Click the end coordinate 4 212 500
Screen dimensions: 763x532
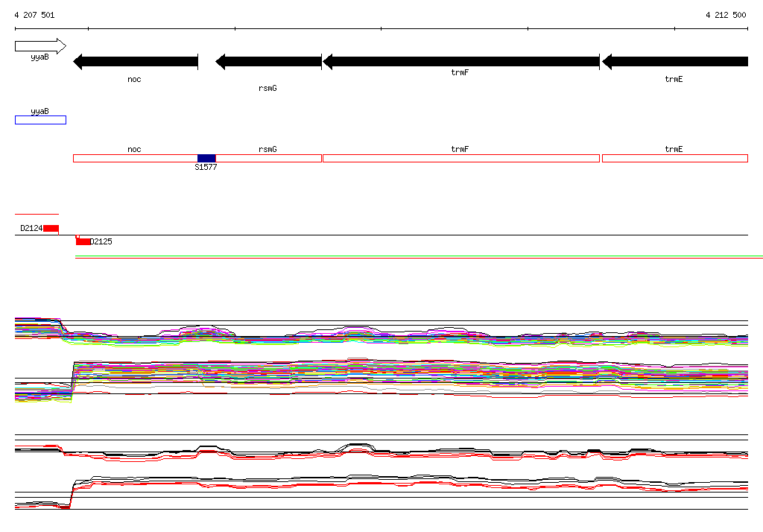tap(726, 15)
